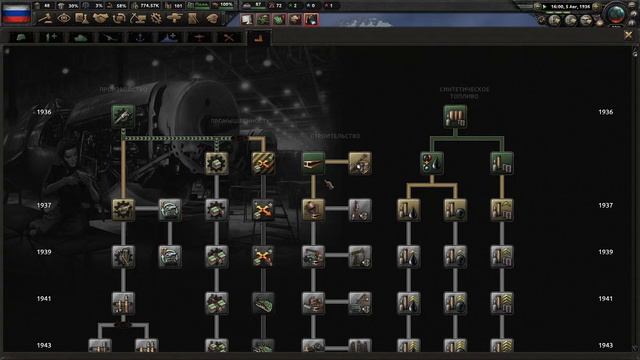640x360 pixels.
Task: Open Construction via the crane icon
Action: 138,19
